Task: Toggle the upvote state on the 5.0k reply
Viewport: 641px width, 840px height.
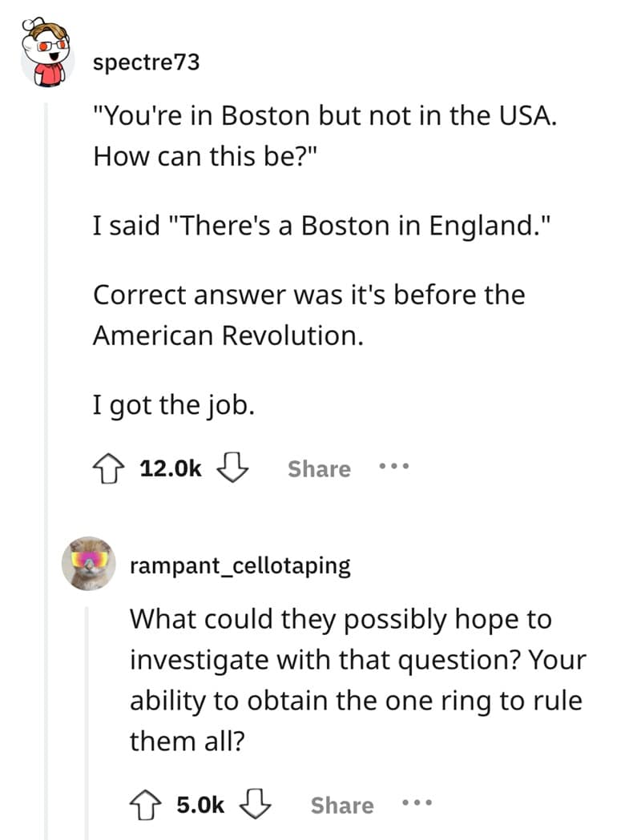Action: (x=147, y=805)
